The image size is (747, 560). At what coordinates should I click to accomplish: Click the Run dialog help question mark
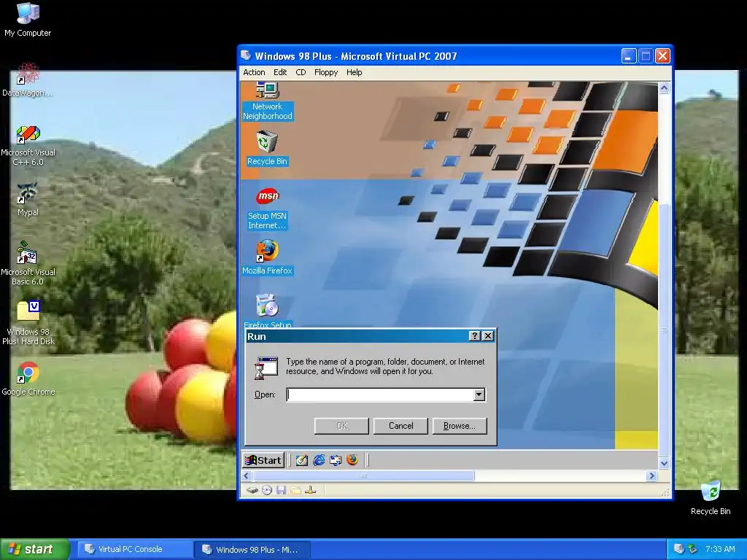click(474, 336)
